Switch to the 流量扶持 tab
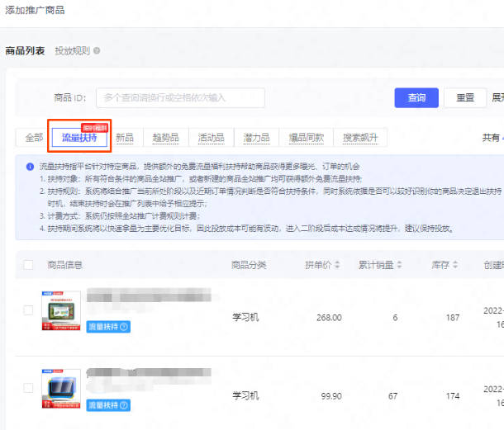504x430 pixels. coord(79,138)
